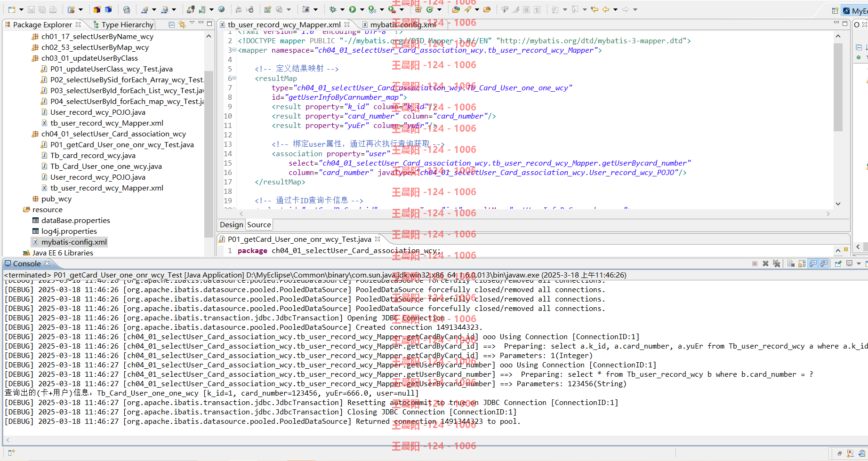Viewport: 868px width, 461px height.
Task: Click the Save icon in toolbar
Action: [31, 9]
